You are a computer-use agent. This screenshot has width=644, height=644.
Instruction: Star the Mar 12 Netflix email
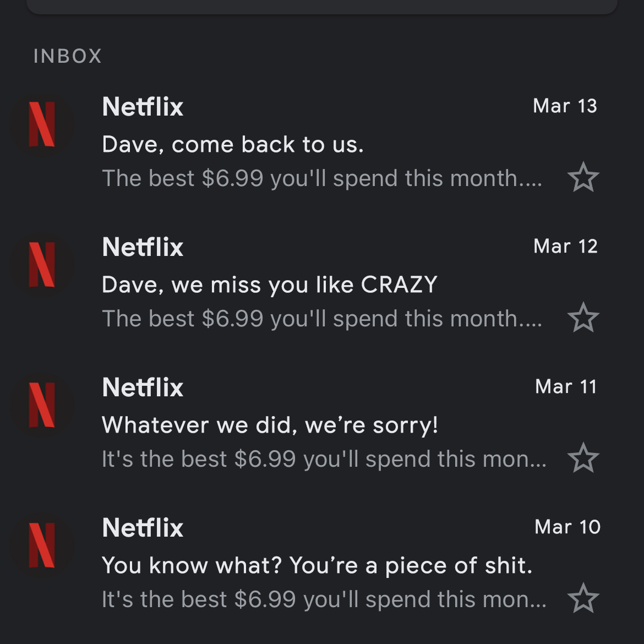tap(583, 318)
